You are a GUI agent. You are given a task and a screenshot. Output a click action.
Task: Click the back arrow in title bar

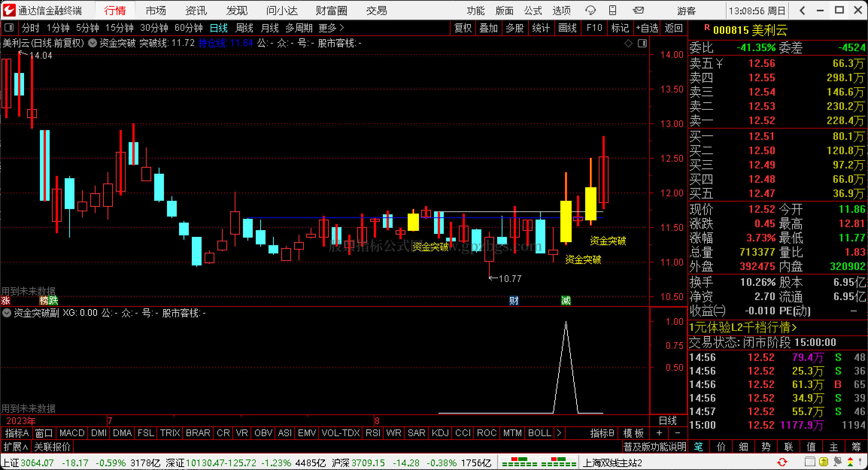pos(802,11)
